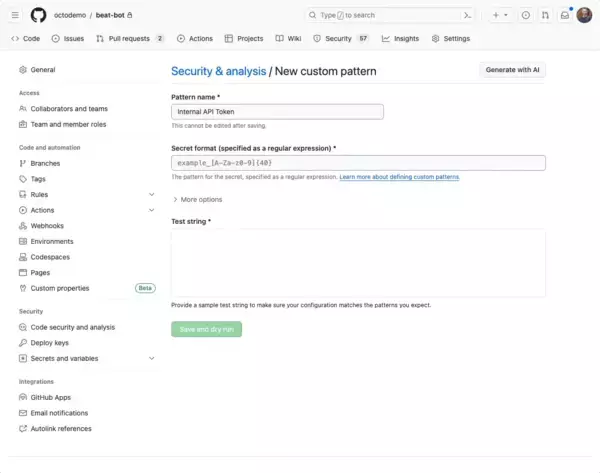Switch to the Settings tab
Viewport: 600px width, 473px height.
click(x=451, y=38)
